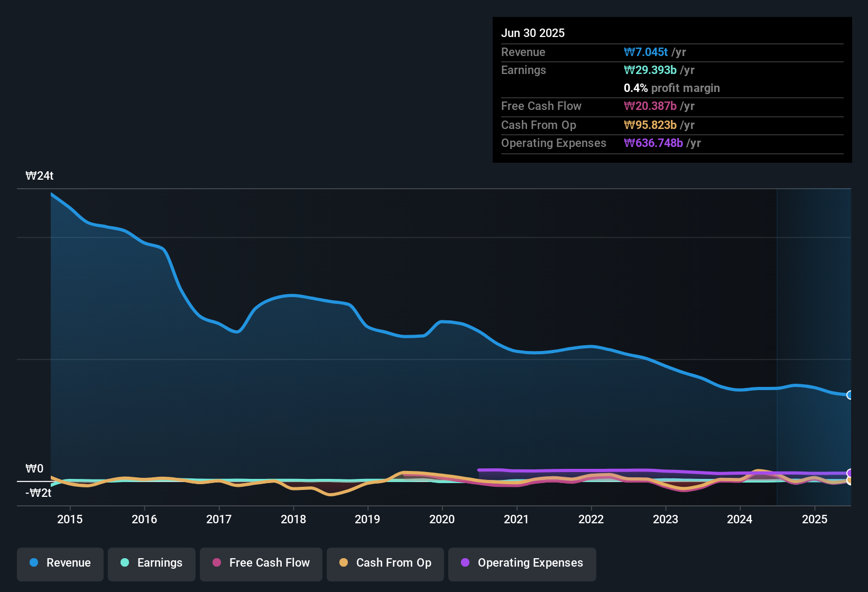
Task: Open the Jun 30 2025 tooltip header
Action: point(533,33)
